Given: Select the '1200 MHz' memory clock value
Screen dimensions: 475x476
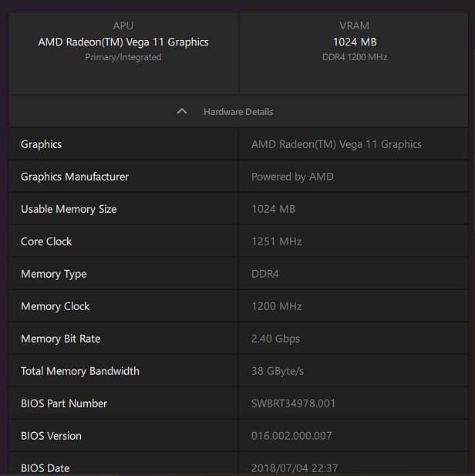Looking at the screenshot, I should coord(277,306).
